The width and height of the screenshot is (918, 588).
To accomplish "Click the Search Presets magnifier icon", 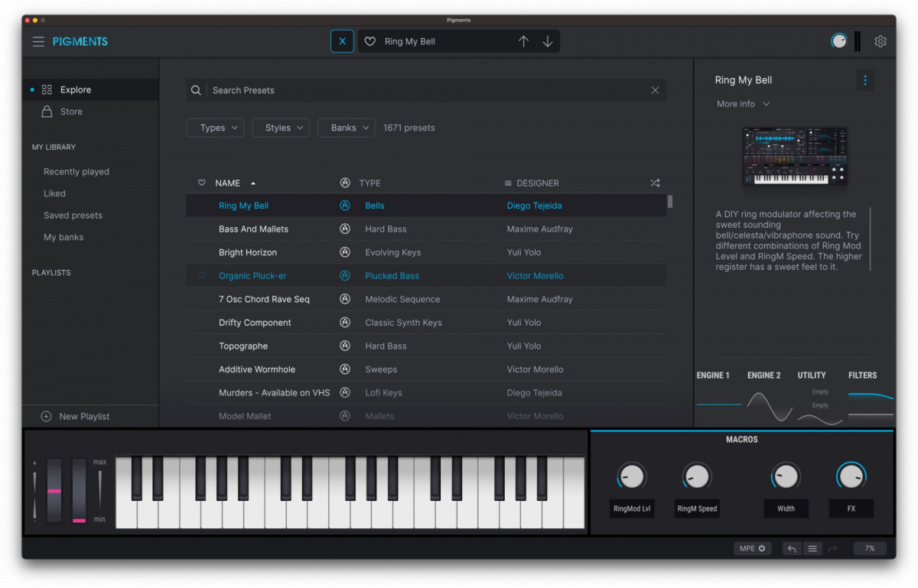I will (x=196, y=90).
